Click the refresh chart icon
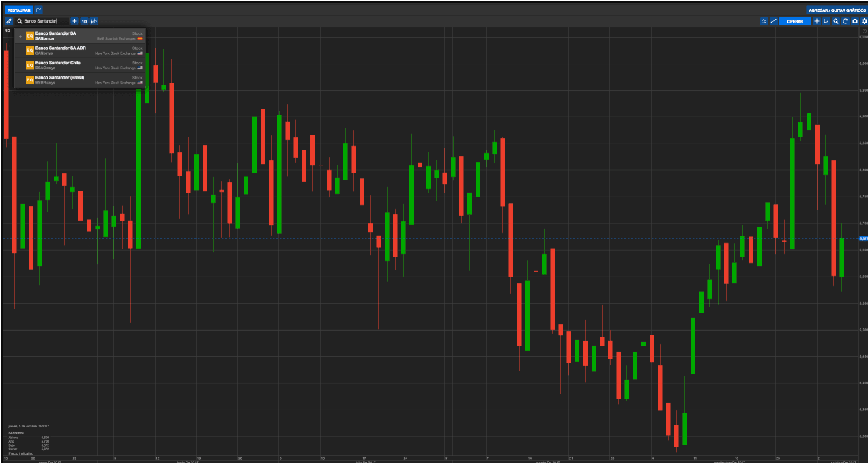 [x=845, y=21]
